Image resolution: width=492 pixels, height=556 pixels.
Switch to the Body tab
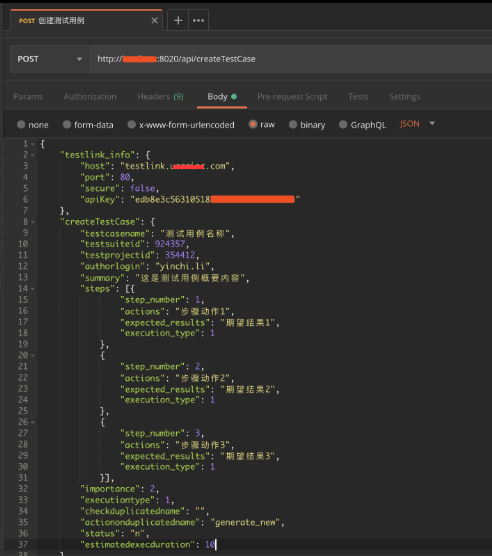[x=222, y=96]
